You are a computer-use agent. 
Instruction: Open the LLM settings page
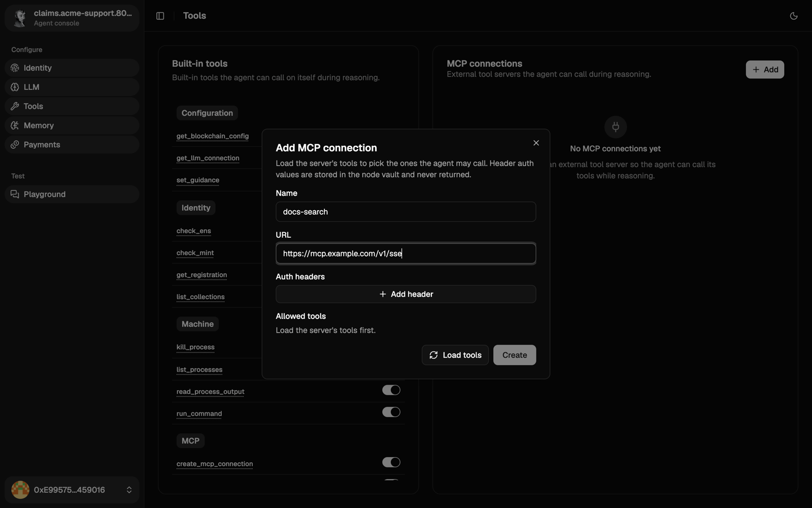72,87
